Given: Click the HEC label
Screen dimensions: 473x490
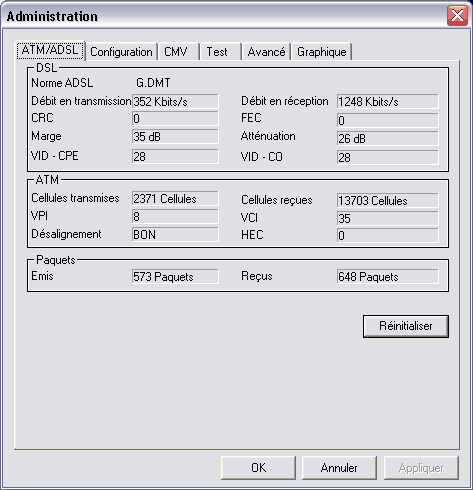Looking at the screenshot, I should [x=252, y=235].
